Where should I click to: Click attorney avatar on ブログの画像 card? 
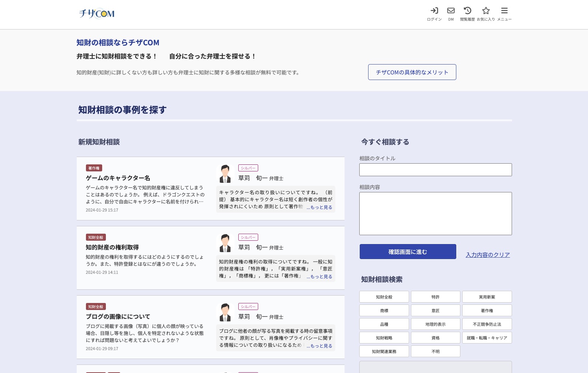(x=225, y=312)
